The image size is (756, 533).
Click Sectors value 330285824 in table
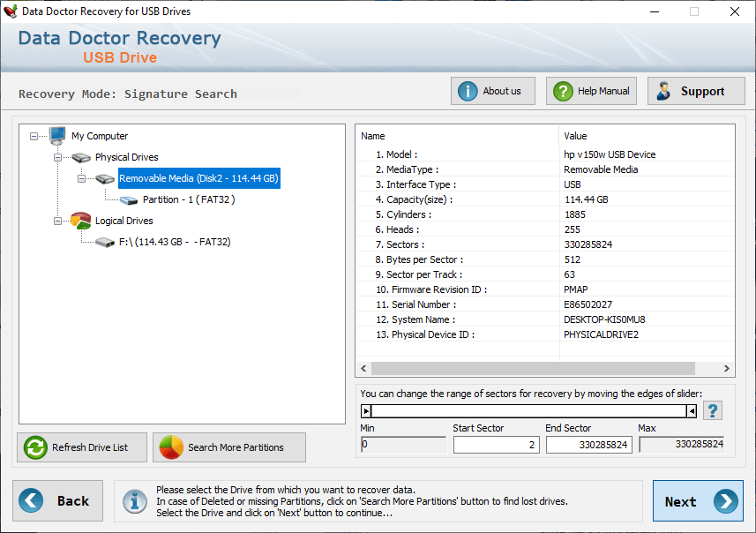click(588, 244)
